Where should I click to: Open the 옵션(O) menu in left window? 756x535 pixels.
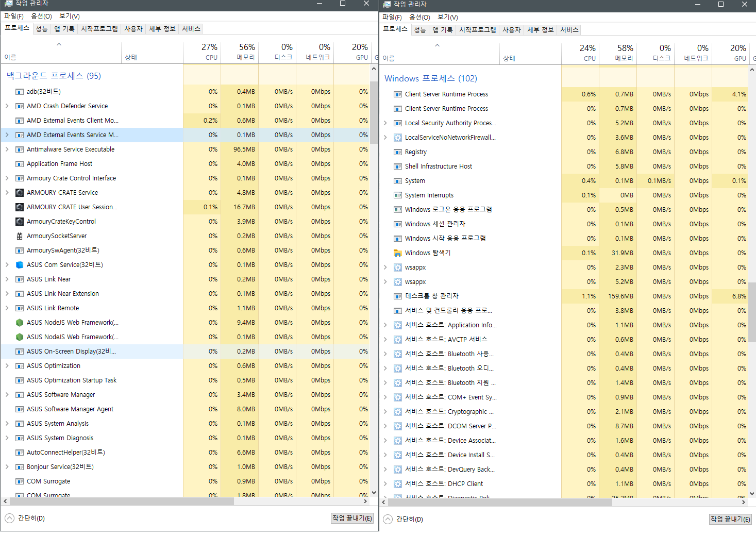click(41, 16)
